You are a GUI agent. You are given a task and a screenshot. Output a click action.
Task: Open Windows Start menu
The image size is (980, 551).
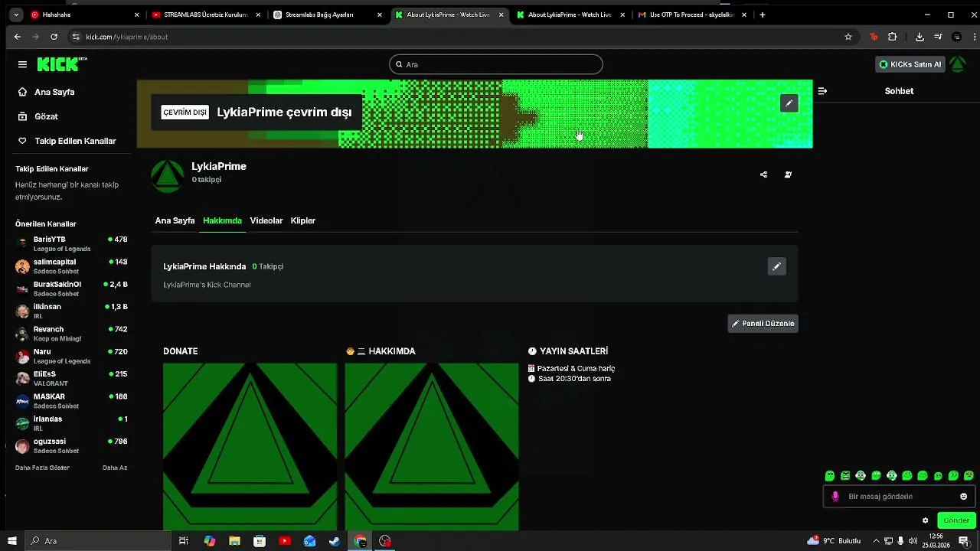12,541
